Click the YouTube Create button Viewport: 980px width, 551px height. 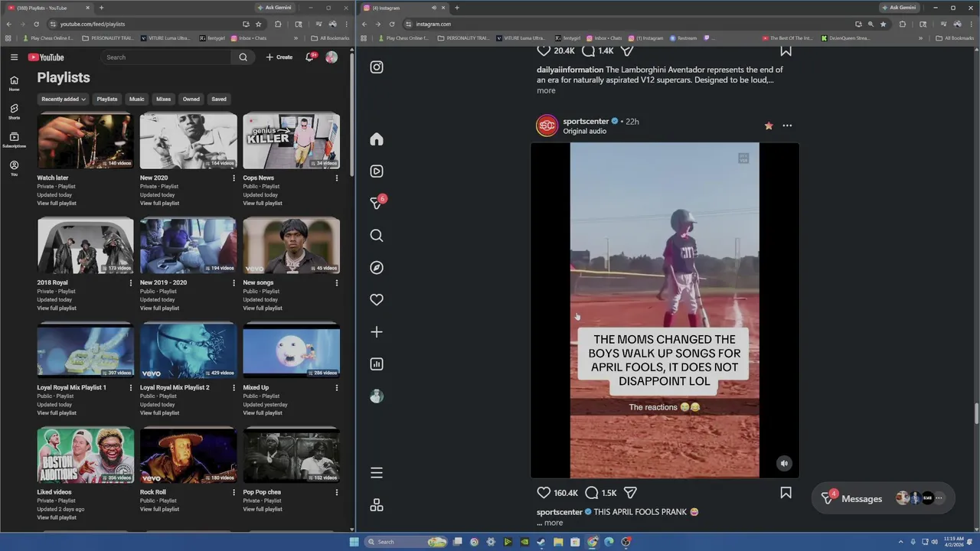(279, 57)
